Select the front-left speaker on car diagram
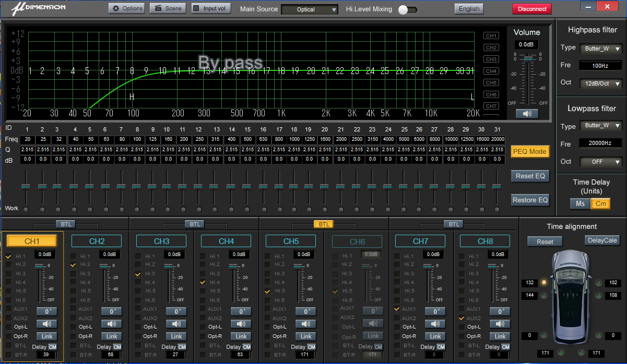This screenshot has width=627, height=364. pyautogui.click(x=543, y=283)
